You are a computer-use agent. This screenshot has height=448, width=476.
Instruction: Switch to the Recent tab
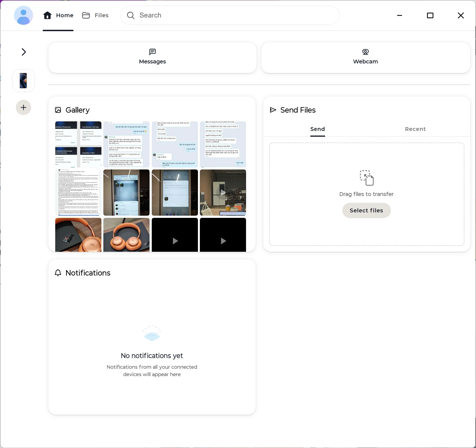coord(415,129)
